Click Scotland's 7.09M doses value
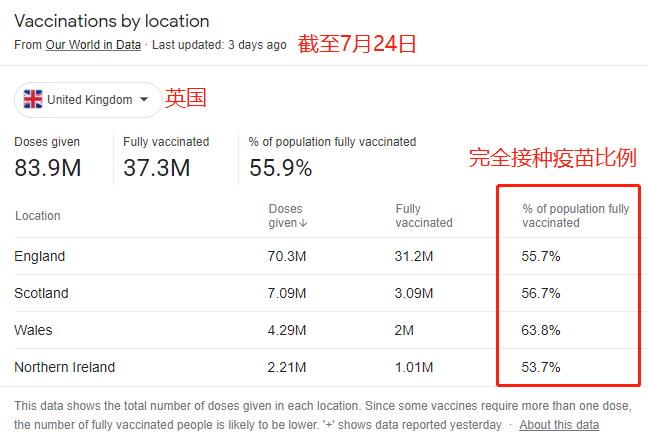 point(287,293)
